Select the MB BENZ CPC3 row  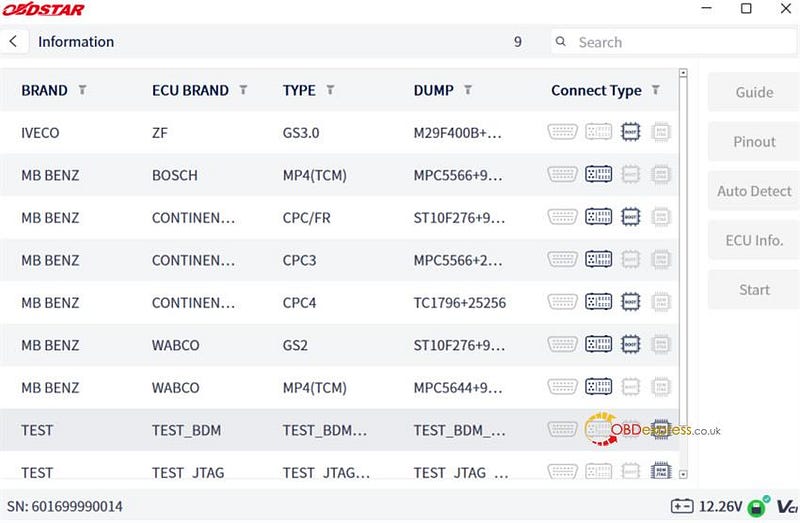click(x=339, y=260)
